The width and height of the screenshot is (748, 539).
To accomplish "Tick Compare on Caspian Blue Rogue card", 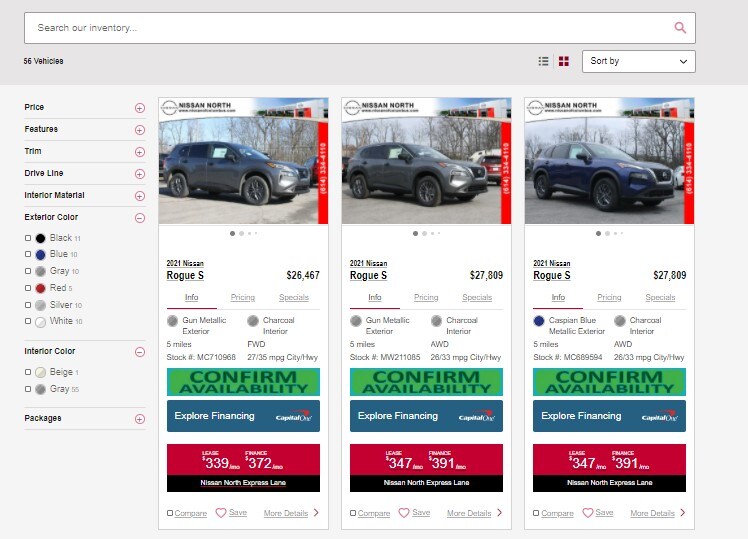I will pos(536,513).
